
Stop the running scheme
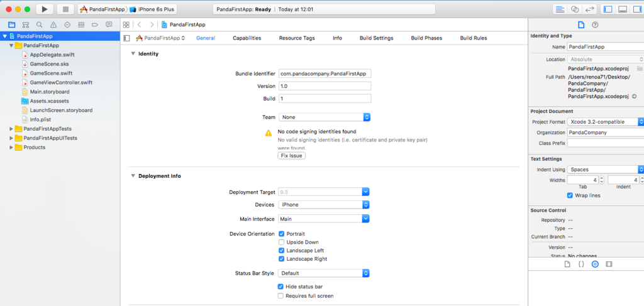(x=65, y=9)
